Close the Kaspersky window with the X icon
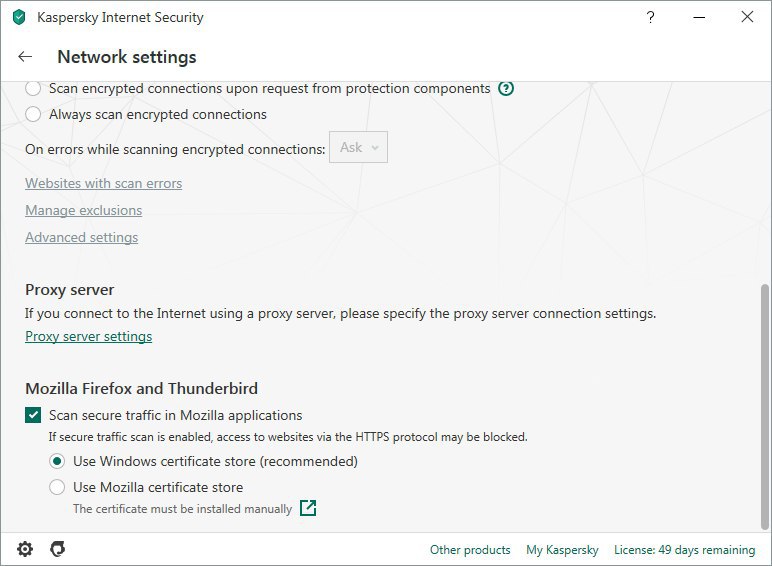772x566 pixels. (x=747, y=17)
